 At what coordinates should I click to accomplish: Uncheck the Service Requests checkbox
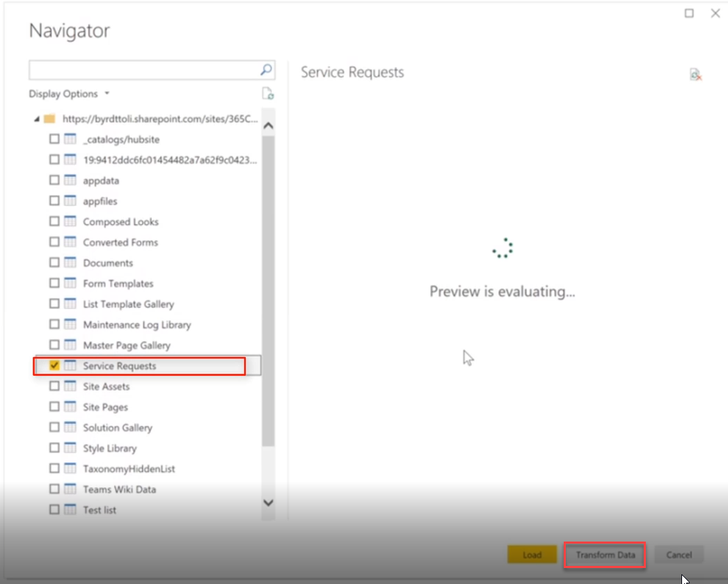54,365
